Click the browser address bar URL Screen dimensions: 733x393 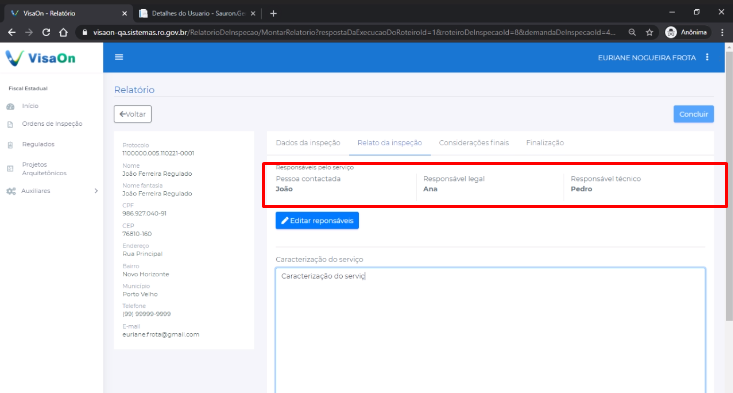(x=354, y=32)
